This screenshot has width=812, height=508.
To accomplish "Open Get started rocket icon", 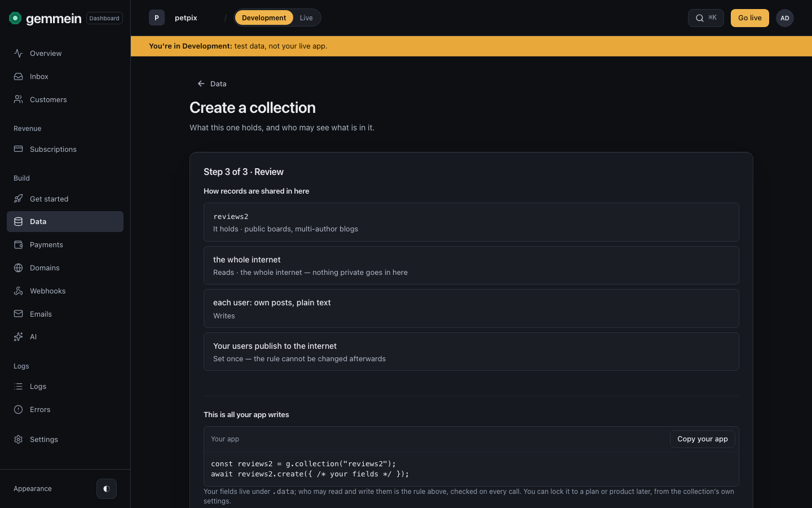I will coord(19,199).
